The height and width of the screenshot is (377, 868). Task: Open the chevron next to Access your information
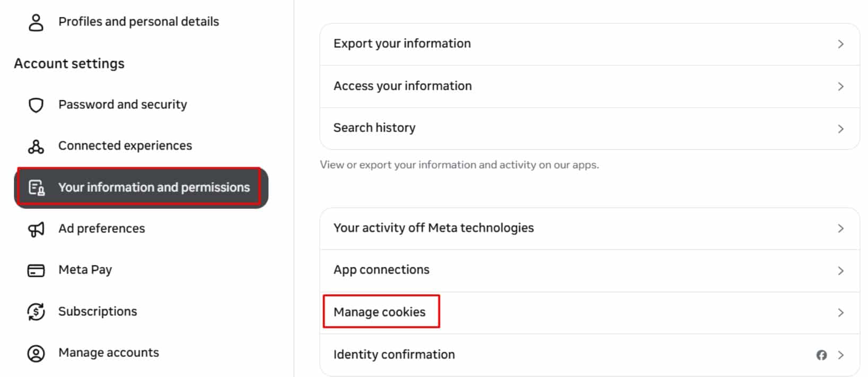point(840,86)
